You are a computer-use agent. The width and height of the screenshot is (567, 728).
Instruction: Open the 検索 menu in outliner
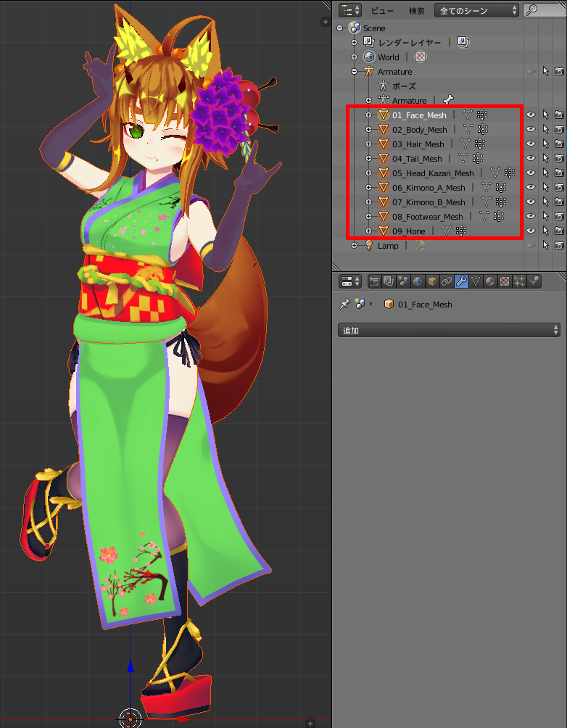(x=416, y=11)
